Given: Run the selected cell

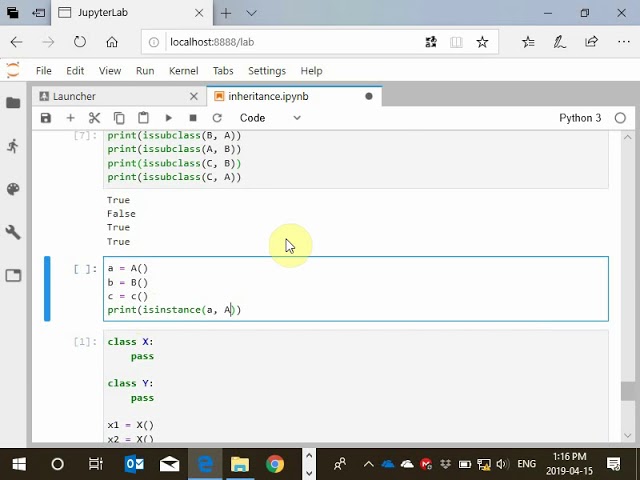Looking at the screenshot, I should 168,118.
